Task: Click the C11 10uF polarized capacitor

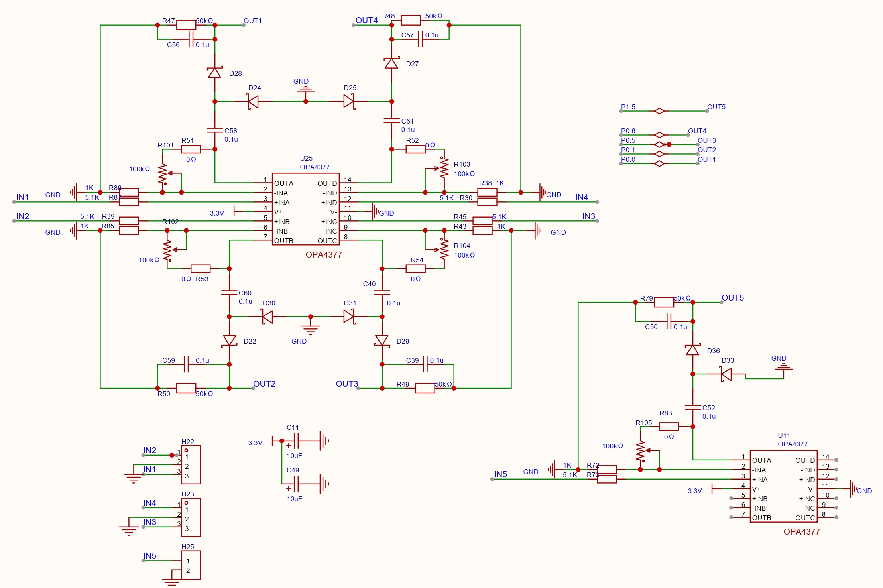Action: 296,441
